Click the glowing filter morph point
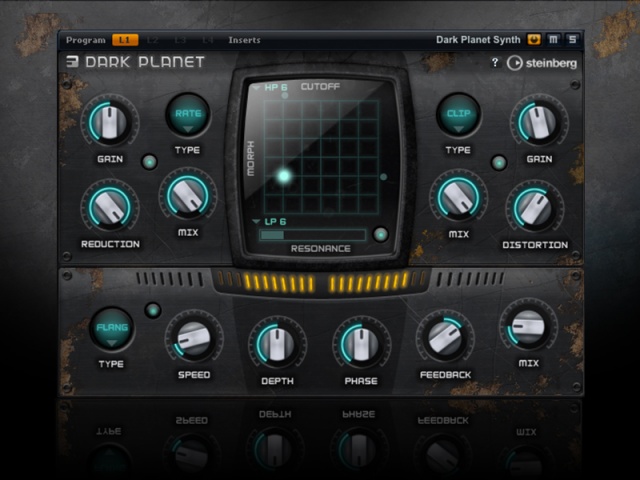 click(284, 176)
